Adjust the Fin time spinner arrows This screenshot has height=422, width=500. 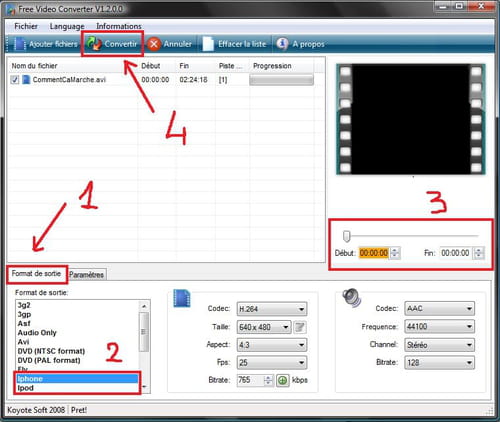click(478, 253)
